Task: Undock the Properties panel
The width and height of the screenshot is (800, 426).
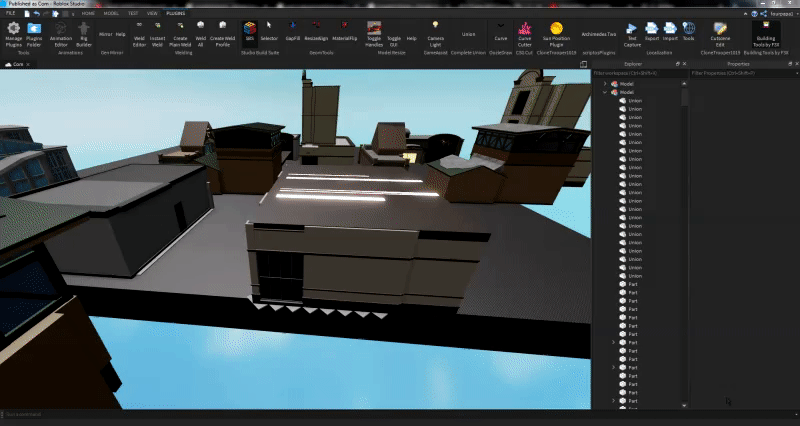Action: (x=790, y=64)
